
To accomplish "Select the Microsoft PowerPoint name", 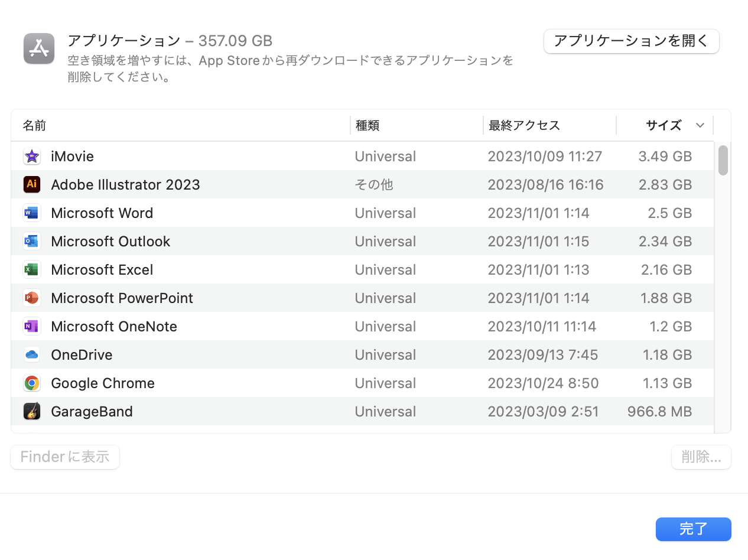I will coord(122,298).
